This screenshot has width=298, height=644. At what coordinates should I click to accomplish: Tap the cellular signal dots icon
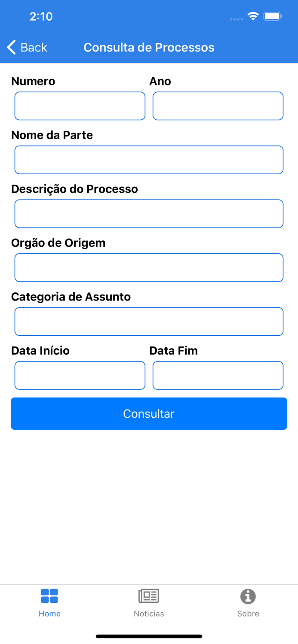tap(236, 18)
